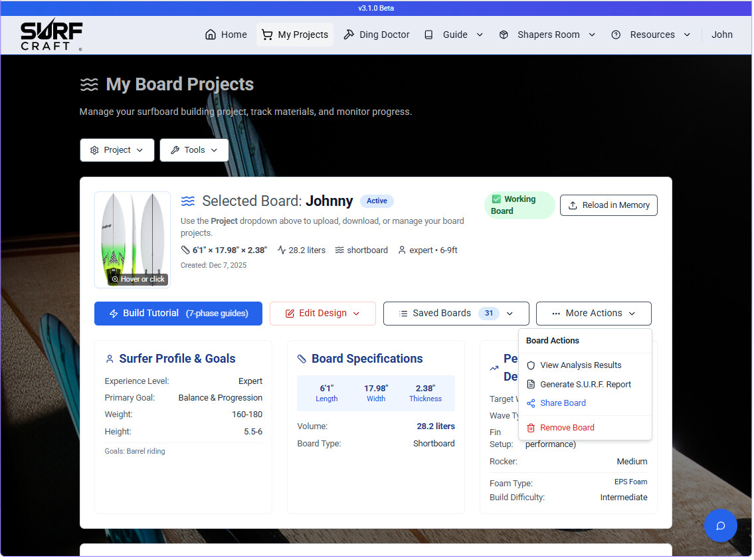Click the Share Board icon
The height and width of the screenshot is (560, 754).
(531, 403)
